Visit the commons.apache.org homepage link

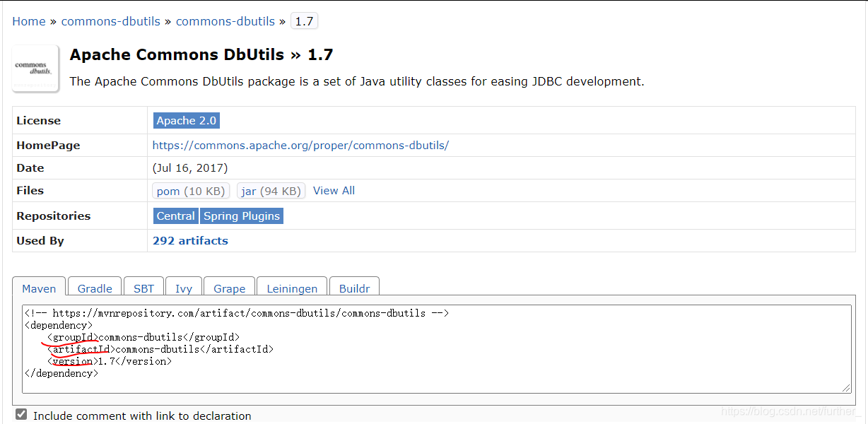coord(300,146)
